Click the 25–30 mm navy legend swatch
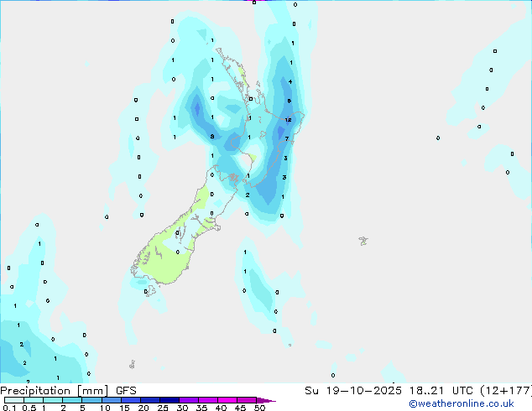The height and width of the screenshot is (411, 532). tap(169, 400)
